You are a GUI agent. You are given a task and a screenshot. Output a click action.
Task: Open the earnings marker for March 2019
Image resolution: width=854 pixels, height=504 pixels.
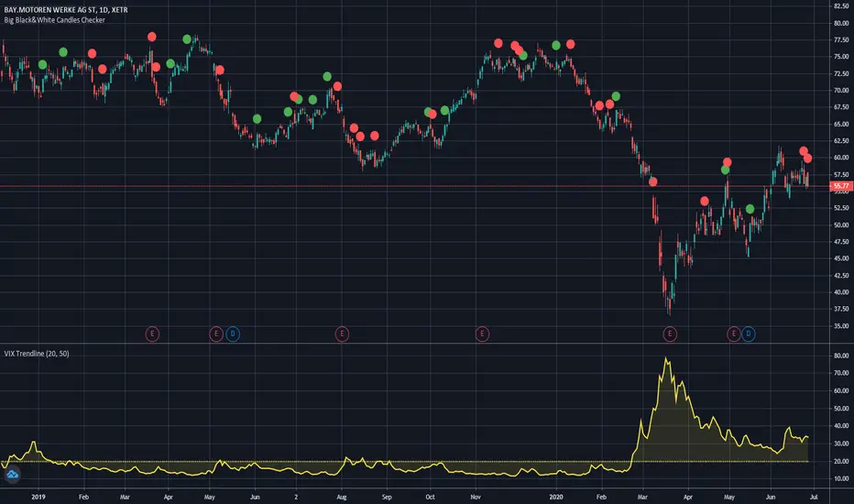(x=152, y=334)
